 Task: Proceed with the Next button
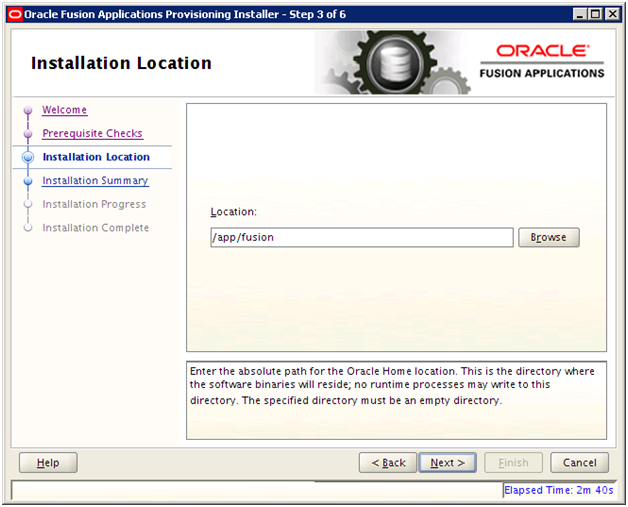click(447, 463)
